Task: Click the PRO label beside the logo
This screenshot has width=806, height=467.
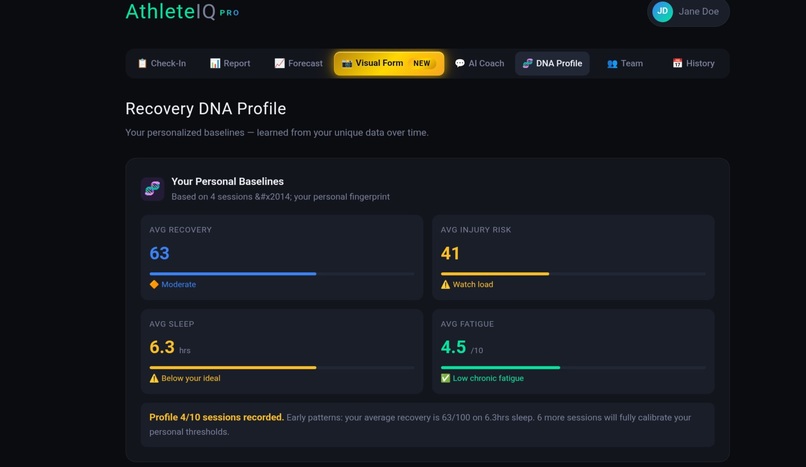Action: 229,13
